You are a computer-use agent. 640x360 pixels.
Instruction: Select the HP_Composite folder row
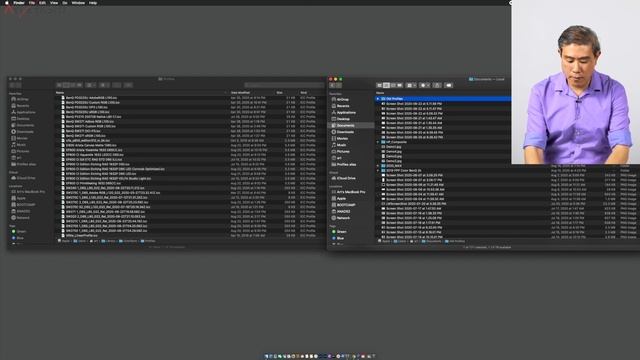click(x=443, y=142)
